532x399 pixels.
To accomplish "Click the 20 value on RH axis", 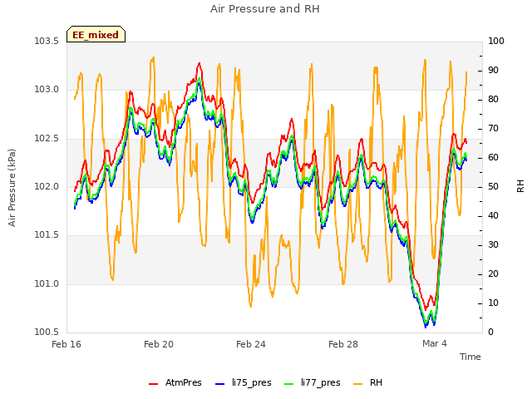I will (493, 273).
